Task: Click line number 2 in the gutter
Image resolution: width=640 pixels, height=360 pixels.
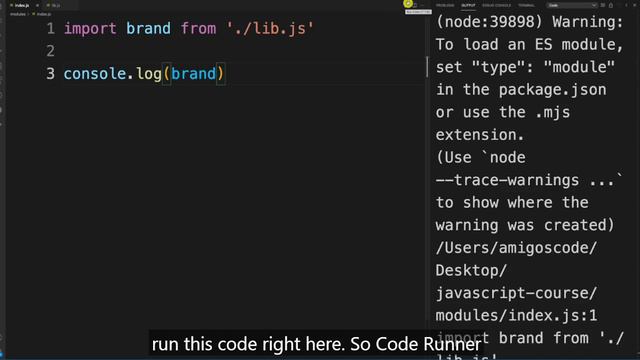Action: click(x=50, y=51)
